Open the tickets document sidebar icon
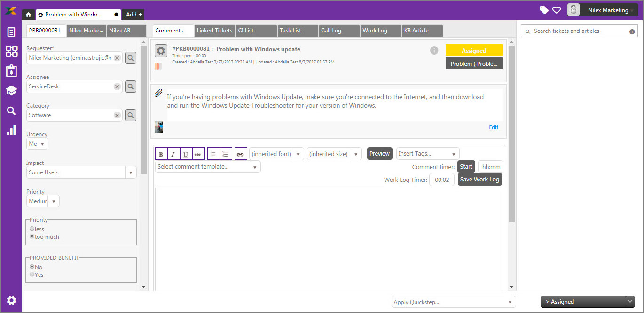 (11, 32)
